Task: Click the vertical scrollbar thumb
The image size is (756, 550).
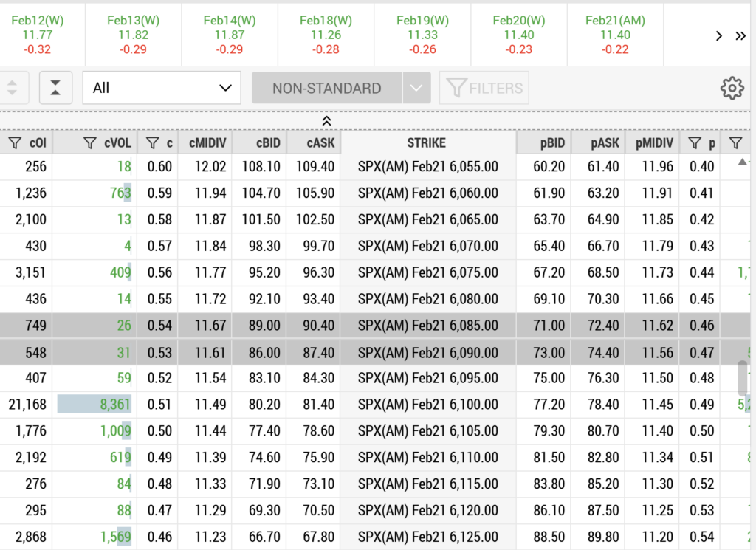Action: 743,377
